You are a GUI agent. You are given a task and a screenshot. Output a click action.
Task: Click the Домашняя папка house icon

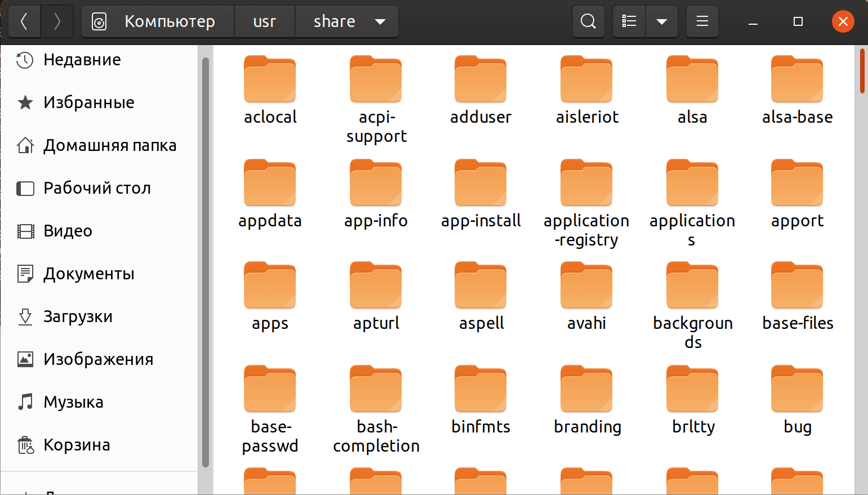tap(25, 145)
